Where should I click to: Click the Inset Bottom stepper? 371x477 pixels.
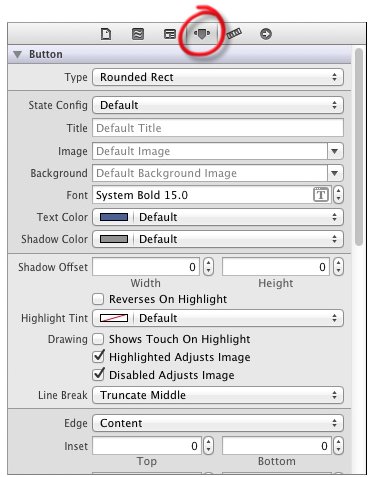point(338,446)
